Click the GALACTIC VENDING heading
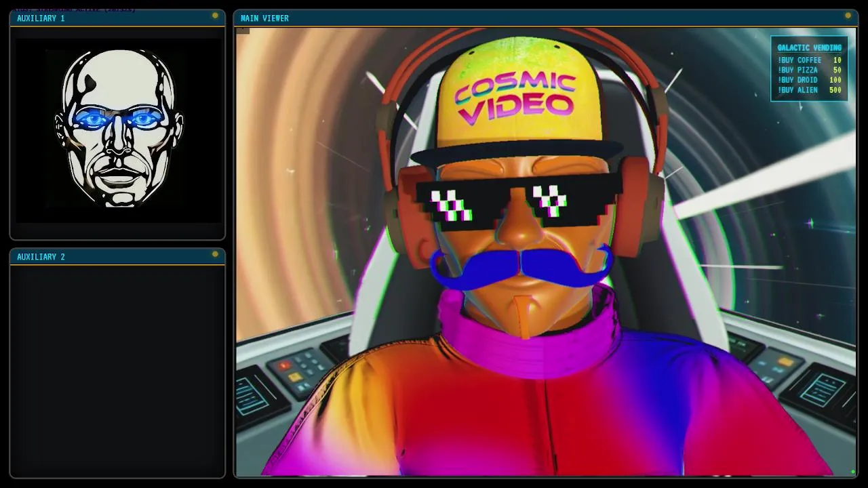Image resolution: width=868 pixels, height=488 pixels. pyautogui.click(x=809, y=47)
